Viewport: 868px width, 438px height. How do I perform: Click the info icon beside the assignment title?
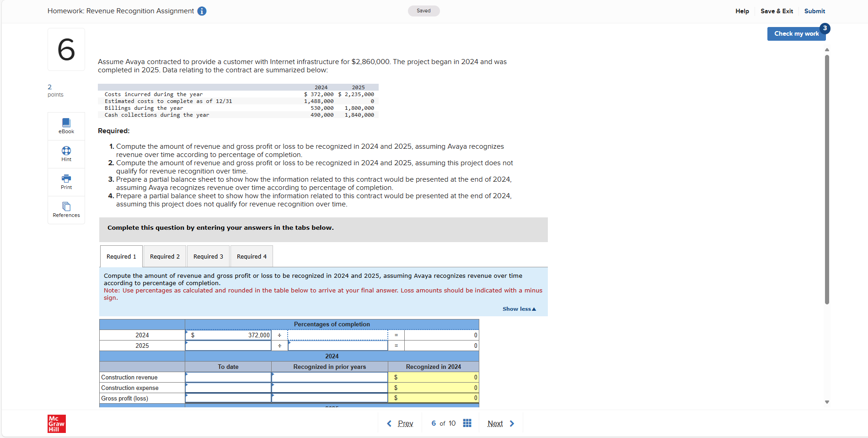(202, 11)
